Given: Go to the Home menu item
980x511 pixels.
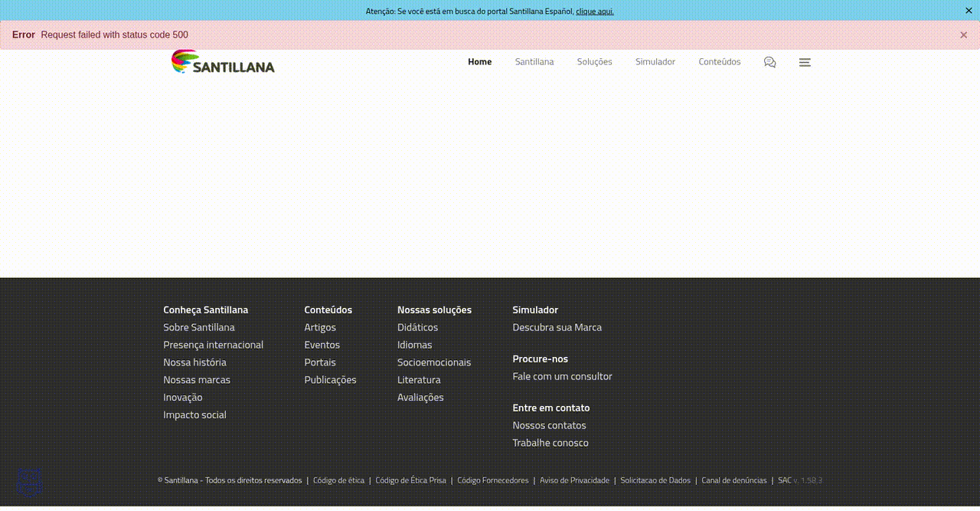Looking at the screenshot, I should [480, 62].
